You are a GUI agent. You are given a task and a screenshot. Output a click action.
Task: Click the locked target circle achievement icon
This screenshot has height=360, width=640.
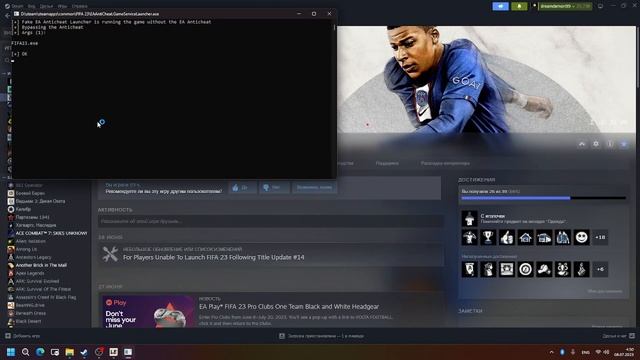click(525, 269)
